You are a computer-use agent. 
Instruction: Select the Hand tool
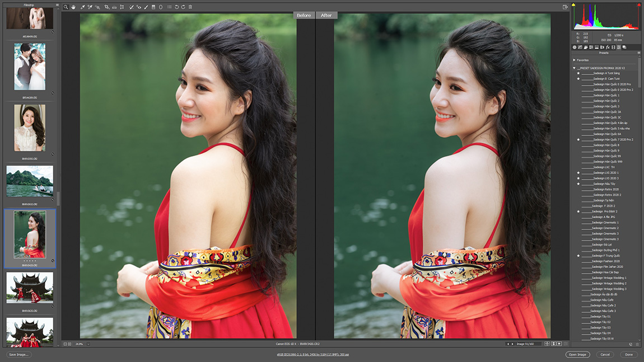pyautogui.click(x=73, y=7)
